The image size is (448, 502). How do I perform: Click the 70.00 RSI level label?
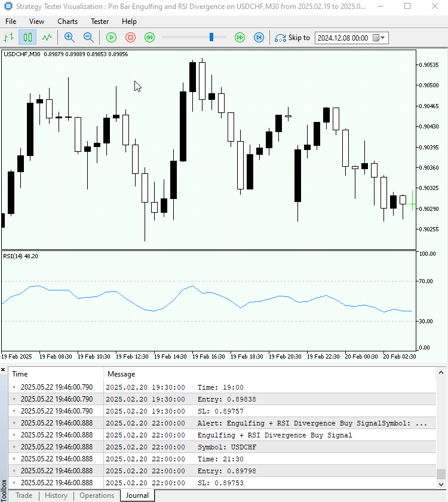coord(426,281)
